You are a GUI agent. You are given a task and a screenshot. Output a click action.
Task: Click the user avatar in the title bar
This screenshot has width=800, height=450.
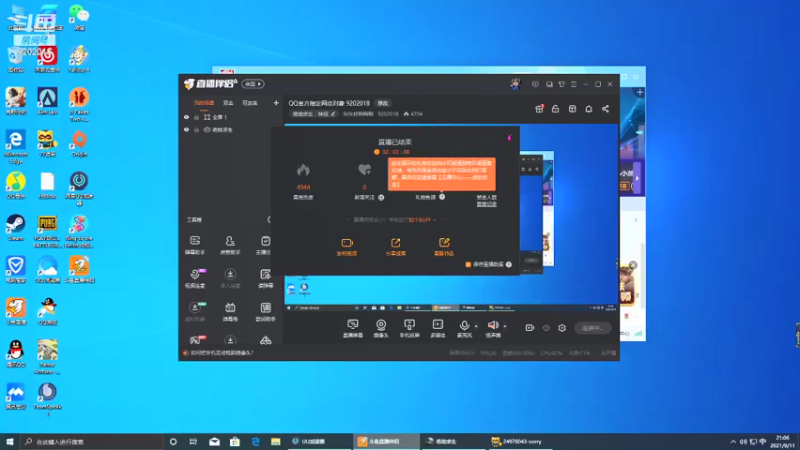click(x=515, y=84)
